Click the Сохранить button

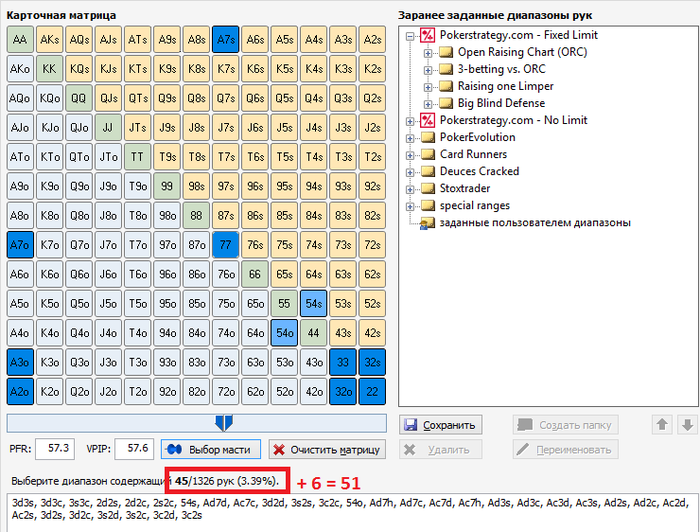[x=441, y=425]
